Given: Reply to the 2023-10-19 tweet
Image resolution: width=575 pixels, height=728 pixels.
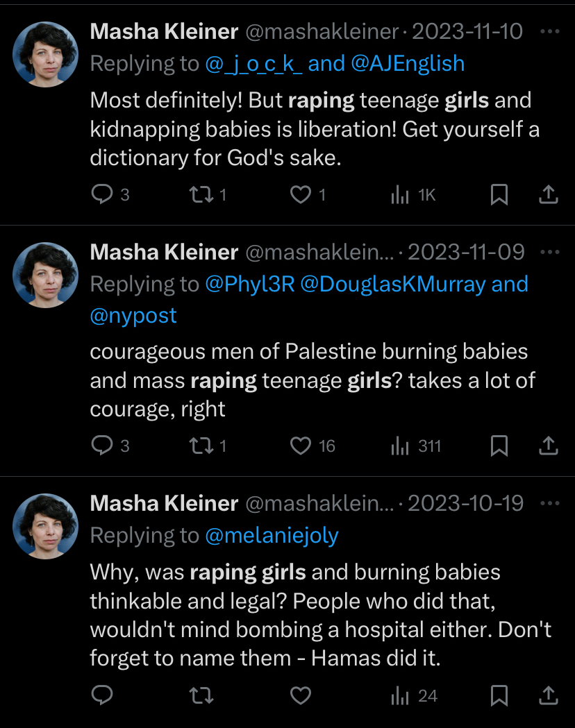Looking at the screenshot, I should (102, 695).
